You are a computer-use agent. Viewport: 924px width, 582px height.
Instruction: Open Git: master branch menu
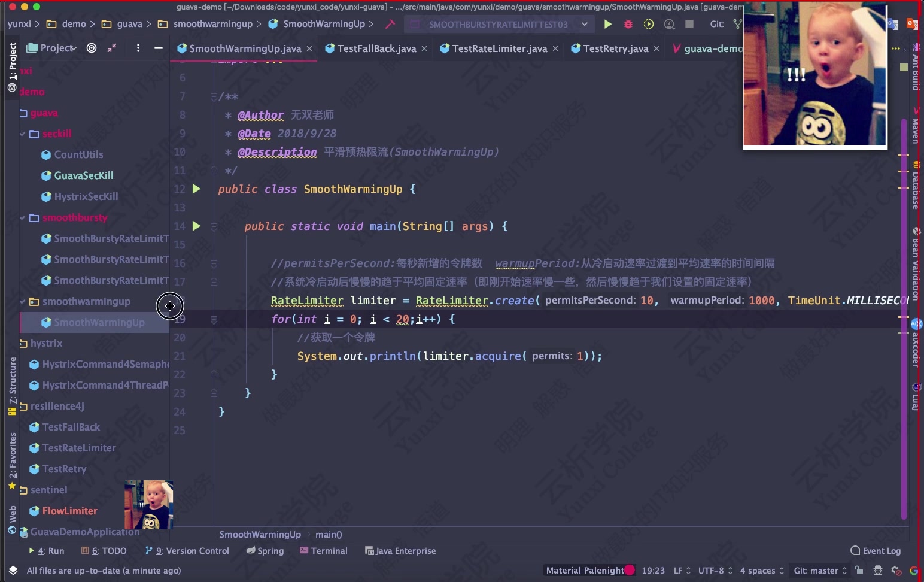tap(820, 570)
